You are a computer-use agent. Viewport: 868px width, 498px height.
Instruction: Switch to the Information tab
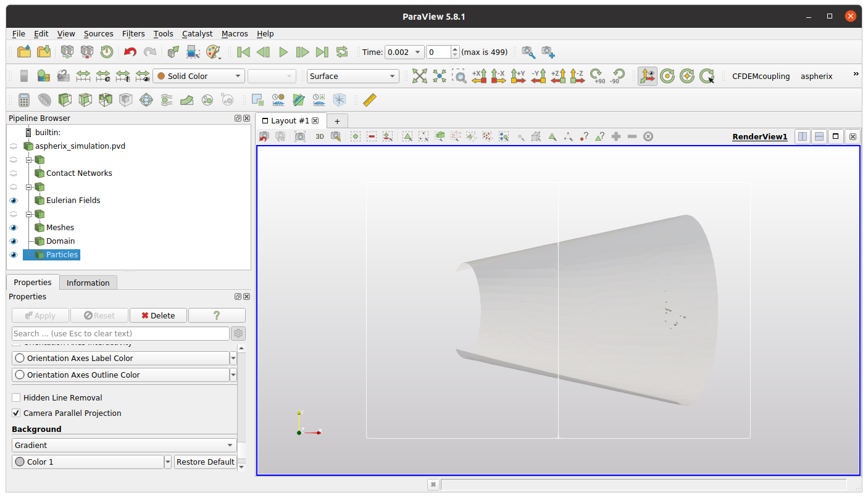[x=88, y=283]
